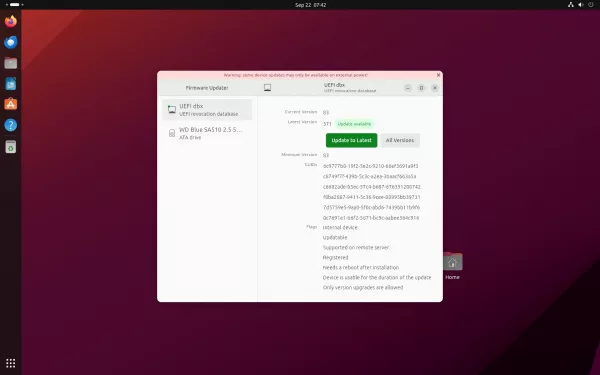Click the ATA drive subtitle text
This screenshot has width=600, height=375.
tap(190, 137)
